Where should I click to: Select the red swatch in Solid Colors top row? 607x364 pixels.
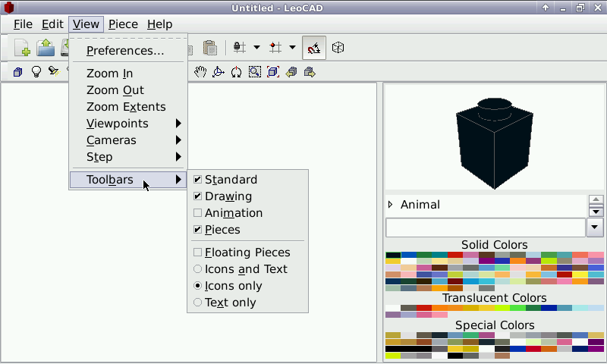[x=455, y=255]
